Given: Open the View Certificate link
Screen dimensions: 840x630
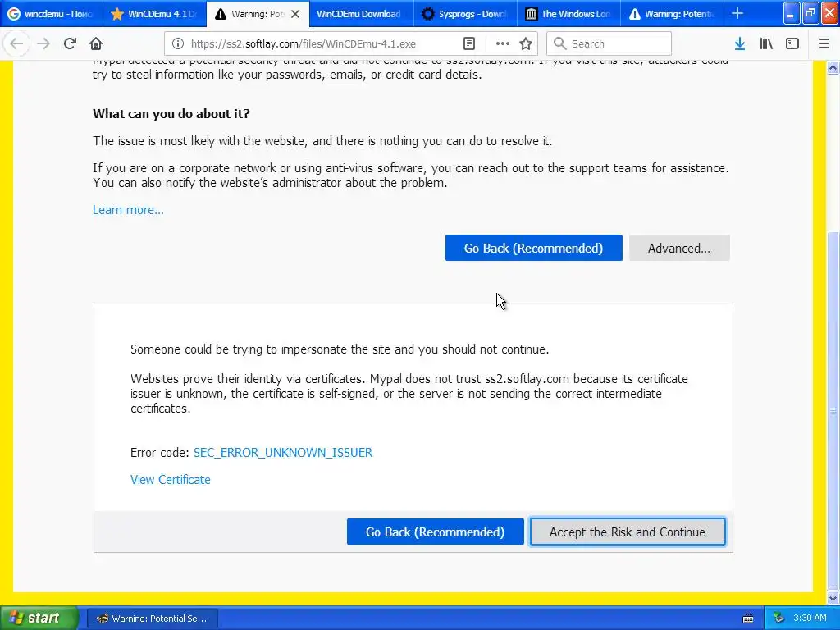Looking at the screenshot, I should pyautogui.click(x=171, y=480).
